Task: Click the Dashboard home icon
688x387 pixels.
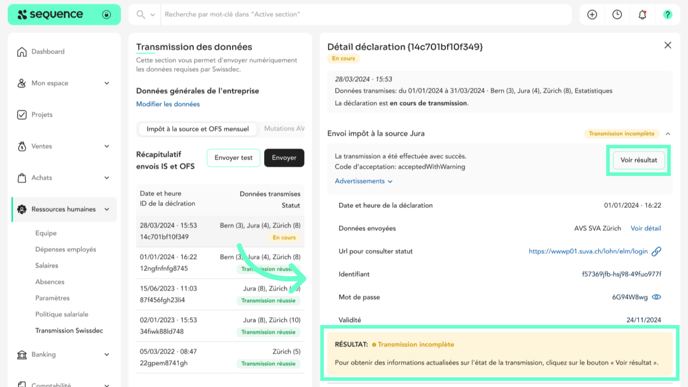Action: [22, 52]
